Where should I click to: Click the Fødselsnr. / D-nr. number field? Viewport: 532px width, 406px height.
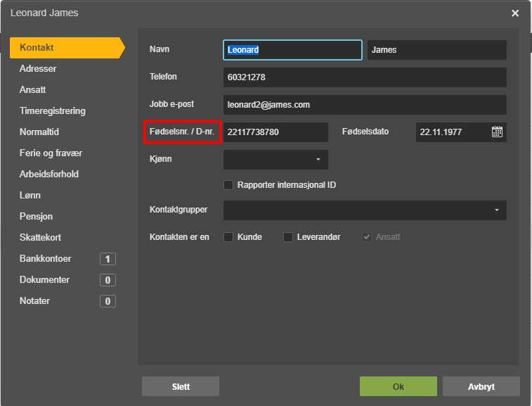(x=275, y=132)
